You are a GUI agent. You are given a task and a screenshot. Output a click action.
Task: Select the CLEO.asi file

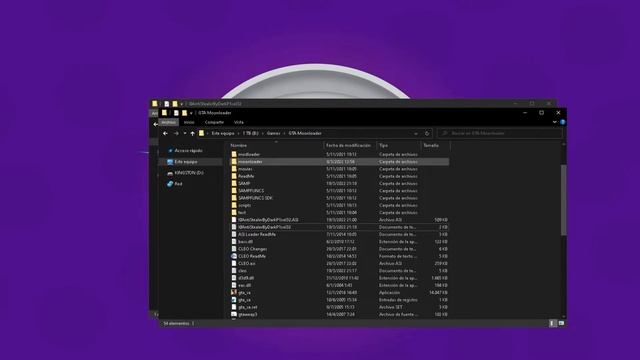[x=340, y=264]
